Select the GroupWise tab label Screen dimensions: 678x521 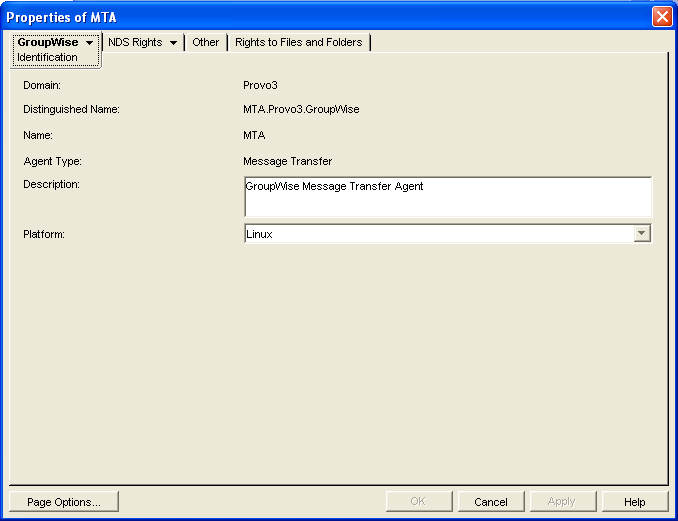tap(48, 42)
